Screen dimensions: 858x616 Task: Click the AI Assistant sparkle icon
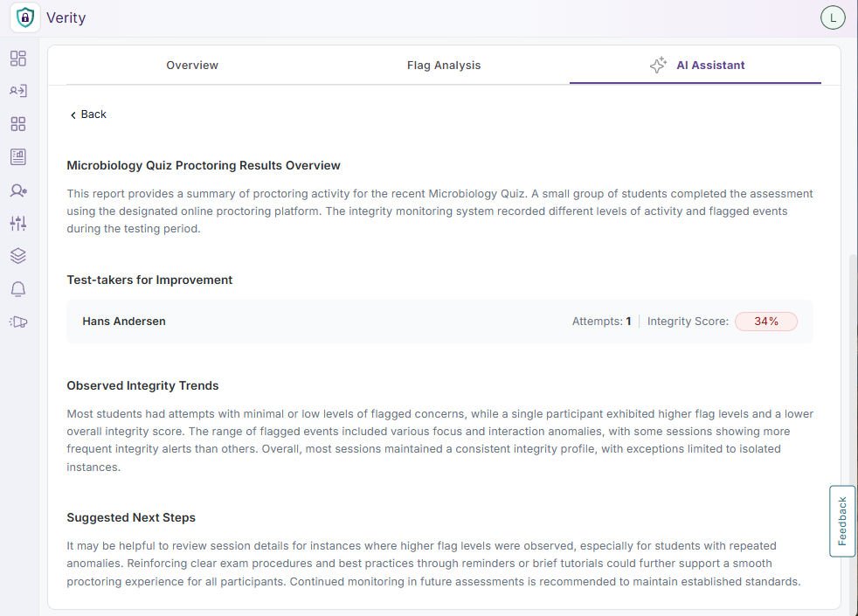[x=658, y=66]
